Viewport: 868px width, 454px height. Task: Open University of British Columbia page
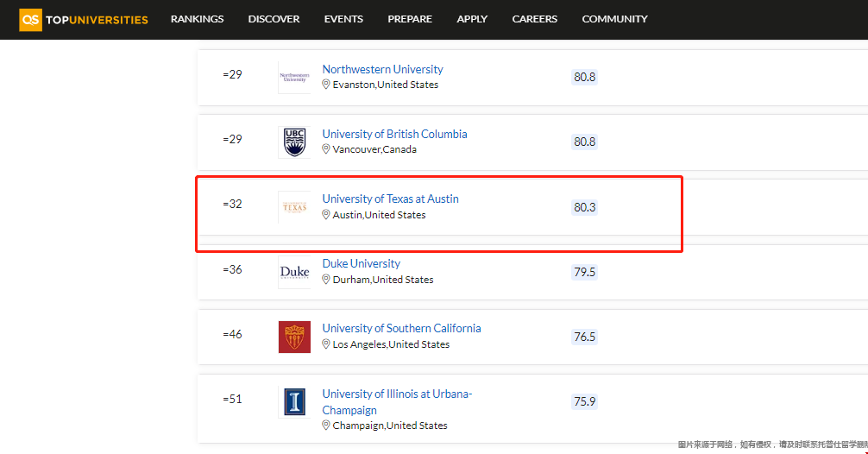(394, 134)
